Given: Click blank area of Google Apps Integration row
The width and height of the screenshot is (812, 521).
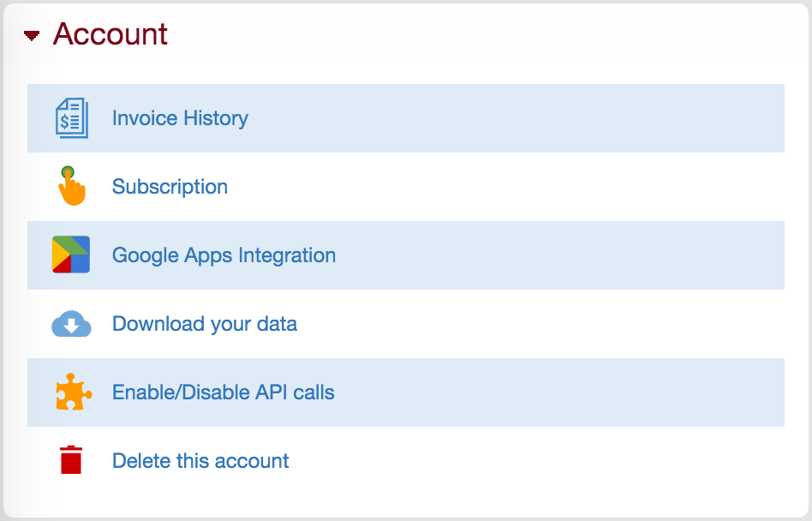Looking at the screenshot, I should (x=559, y=255).
